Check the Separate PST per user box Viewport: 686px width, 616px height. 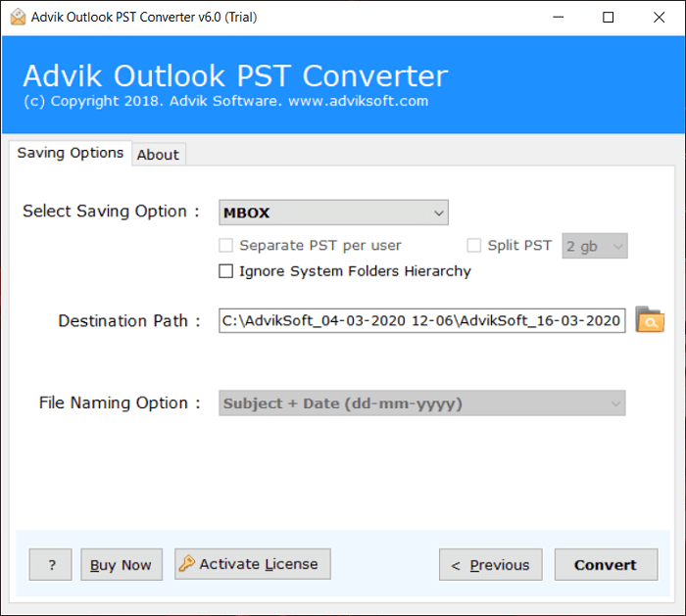[225, 245]
